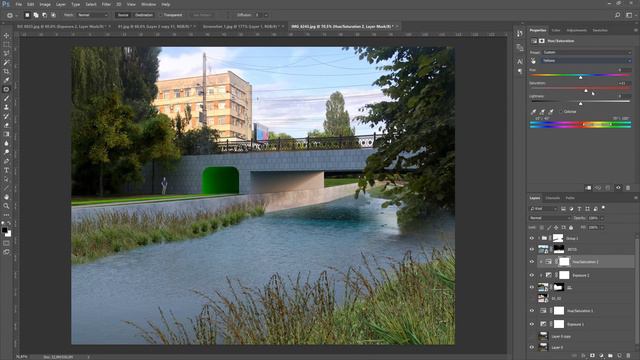Switch to the Channels tab
The image size is (640, 360).
pyautogui.click(x=553, y=198)
